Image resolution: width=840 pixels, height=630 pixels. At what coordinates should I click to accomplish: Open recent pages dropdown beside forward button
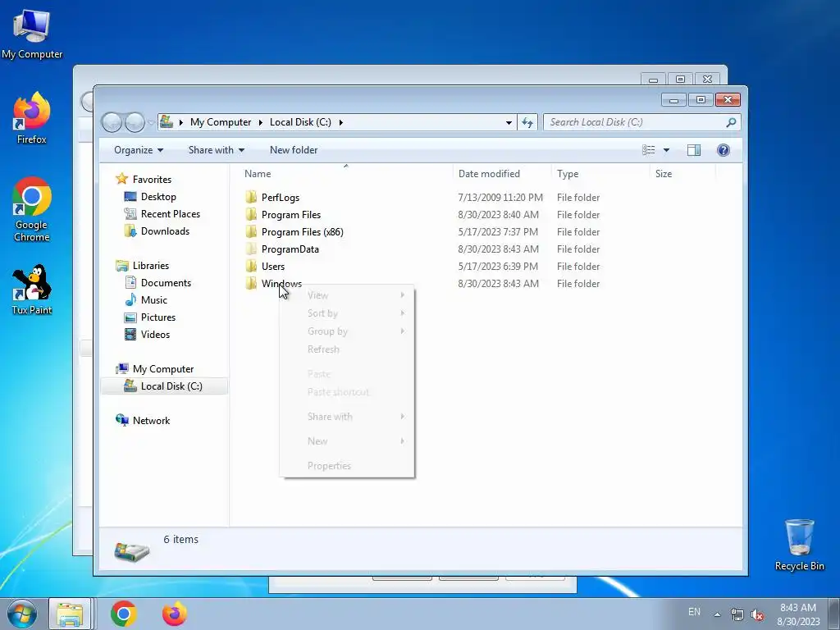(x=151, y=123)
